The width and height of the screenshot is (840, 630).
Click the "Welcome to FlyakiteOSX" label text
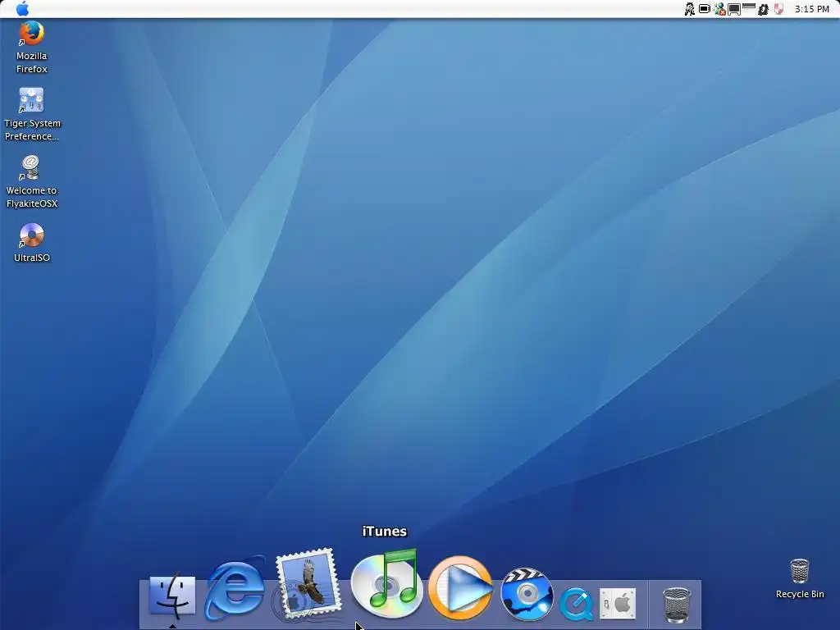click(x=32, y=197)
